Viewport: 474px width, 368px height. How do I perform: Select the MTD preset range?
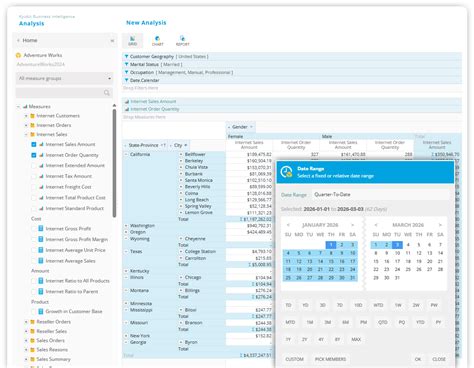290,322
